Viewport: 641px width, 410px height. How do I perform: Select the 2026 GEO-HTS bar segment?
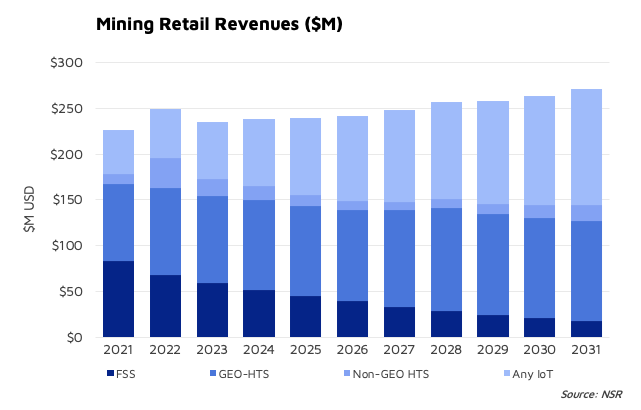point(352,256)
